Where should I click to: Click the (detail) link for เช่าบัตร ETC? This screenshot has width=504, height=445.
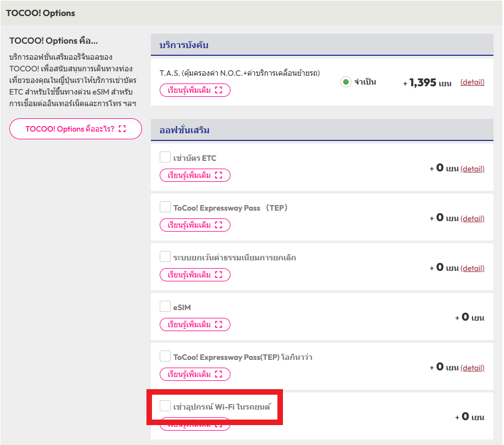(x=472, y=169)
